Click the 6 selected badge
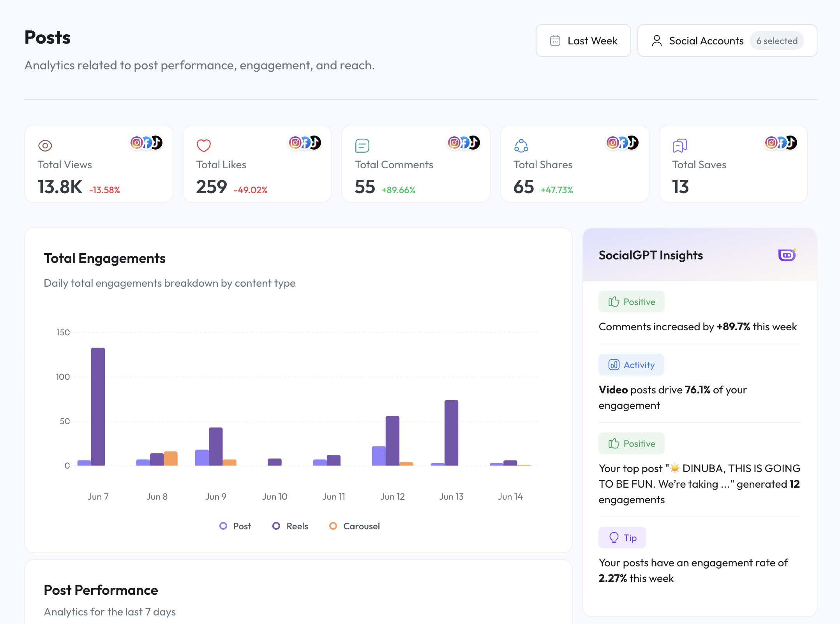 [777, 41]
